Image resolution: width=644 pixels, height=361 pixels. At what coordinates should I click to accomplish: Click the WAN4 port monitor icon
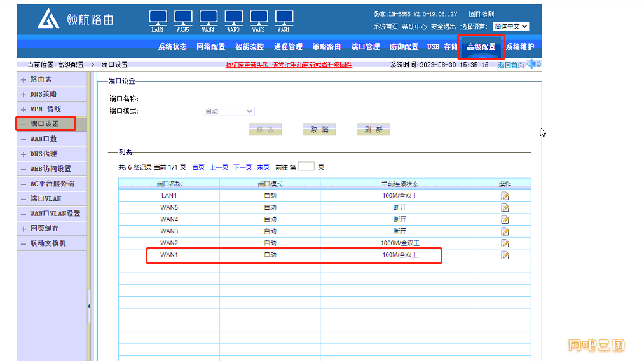[209, 18]
